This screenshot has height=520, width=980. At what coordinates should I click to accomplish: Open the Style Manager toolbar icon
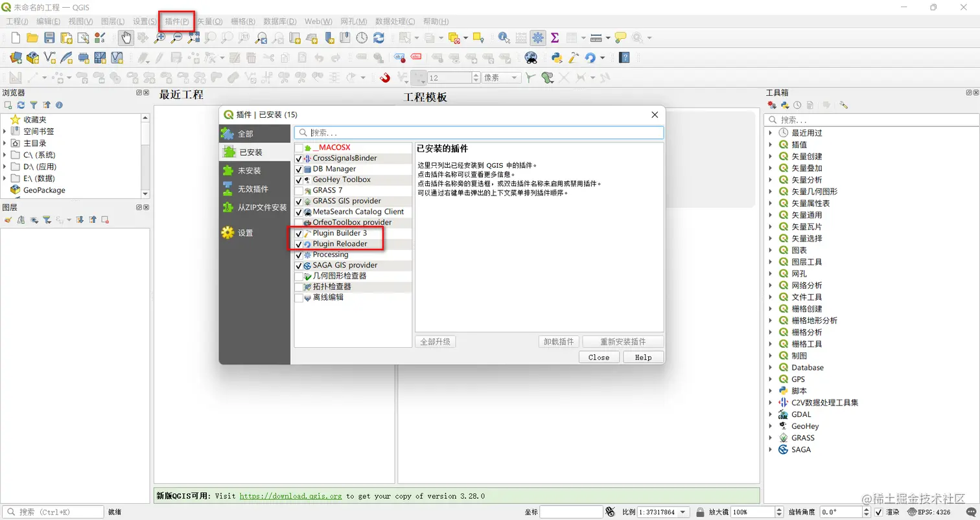pos(100,38)
